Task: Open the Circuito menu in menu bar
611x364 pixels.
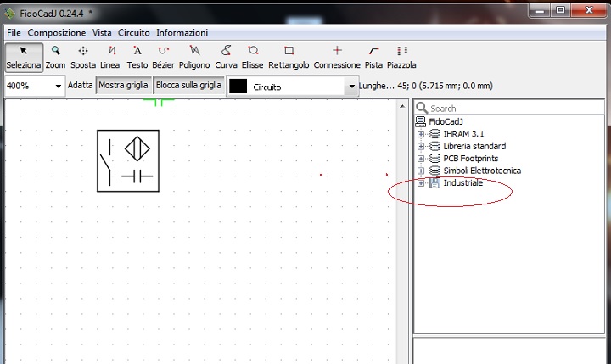Action: coord(133,32)
